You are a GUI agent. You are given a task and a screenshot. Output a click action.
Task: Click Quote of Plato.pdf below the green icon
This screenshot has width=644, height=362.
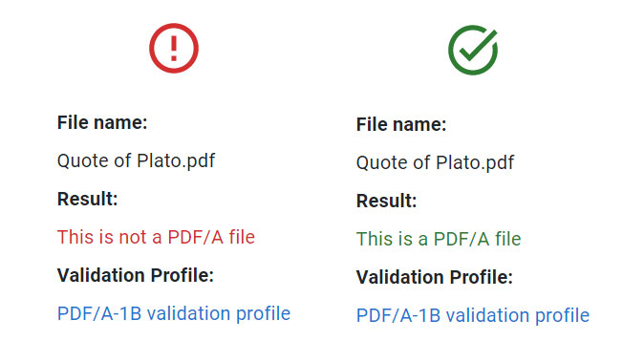pyautogui.click(x=435, y=163)
